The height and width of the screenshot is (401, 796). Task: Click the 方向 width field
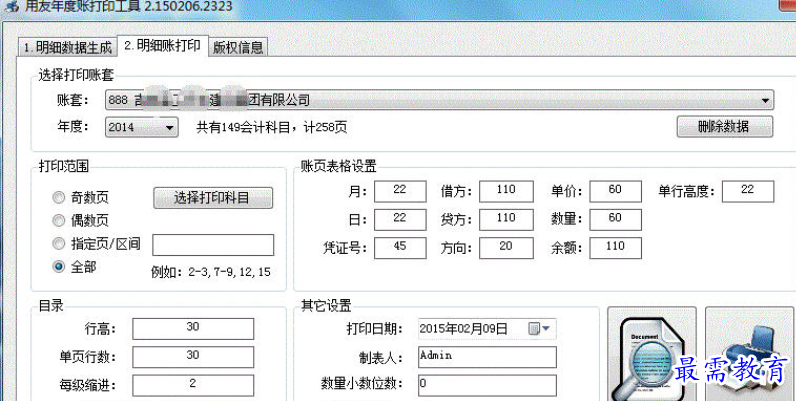[x=506, y=248]
